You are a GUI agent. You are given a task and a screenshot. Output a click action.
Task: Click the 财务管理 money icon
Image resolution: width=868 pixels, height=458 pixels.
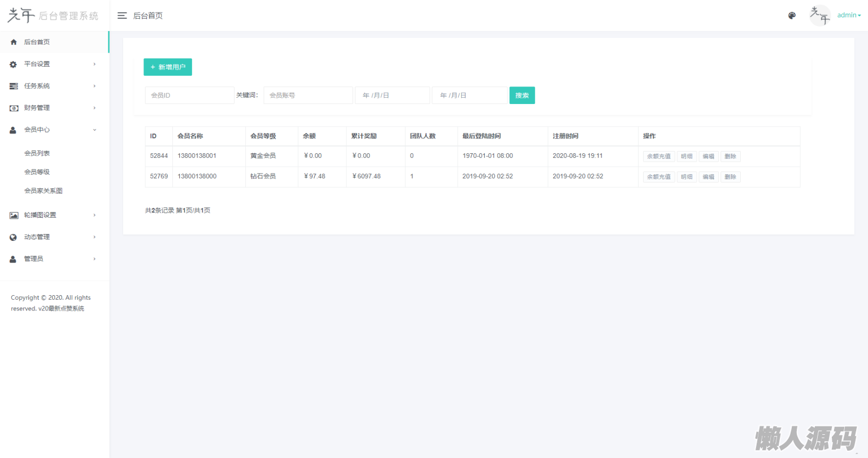pyautogui.click(x=14, y=108)
